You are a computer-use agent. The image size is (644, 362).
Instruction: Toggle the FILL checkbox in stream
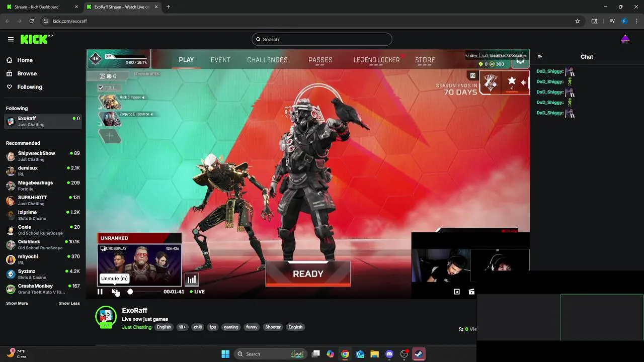[x=101, y=87]
